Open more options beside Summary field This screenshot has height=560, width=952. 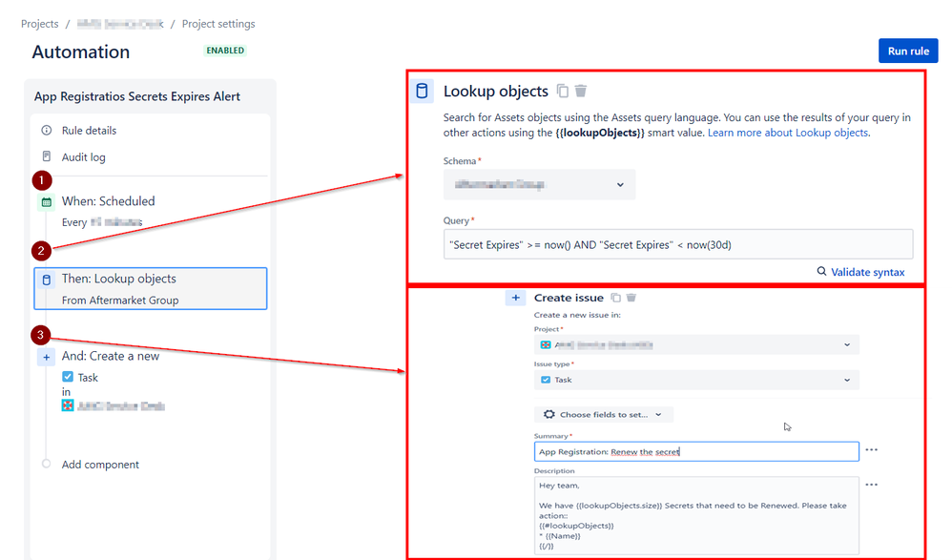coord(871,450)
